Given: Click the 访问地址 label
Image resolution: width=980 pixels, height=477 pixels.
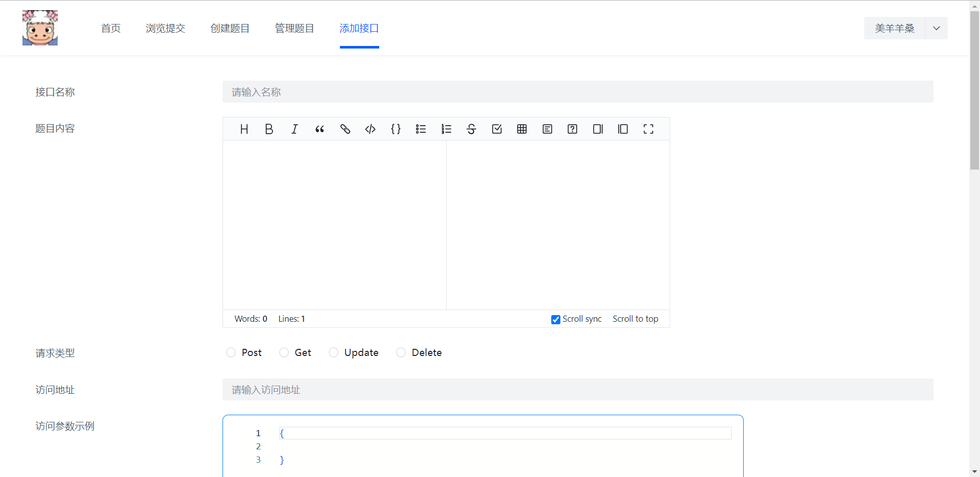Looking at the screenshot, I should pyautogui.click(x=55, y=390).
